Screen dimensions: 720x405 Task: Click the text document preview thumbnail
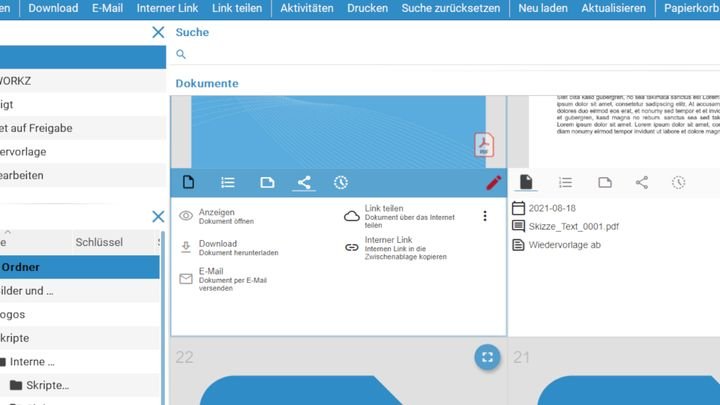624,132
